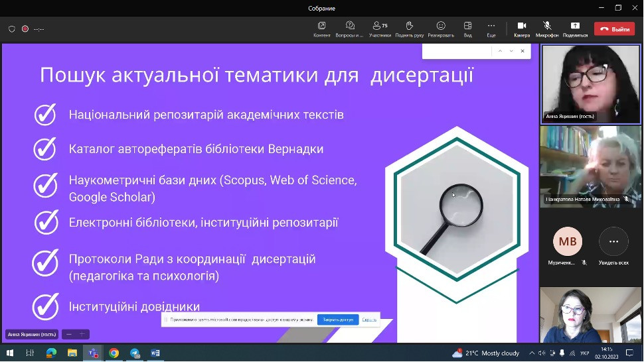Open Google Chrome from the taskbar
The width and height of the screenshot is (644, 362).
point(114,353)
